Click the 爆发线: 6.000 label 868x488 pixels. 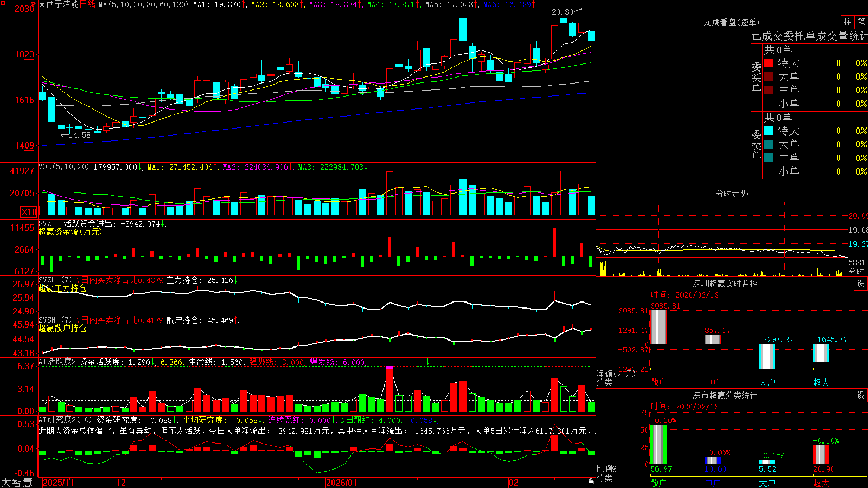[338, 362]
